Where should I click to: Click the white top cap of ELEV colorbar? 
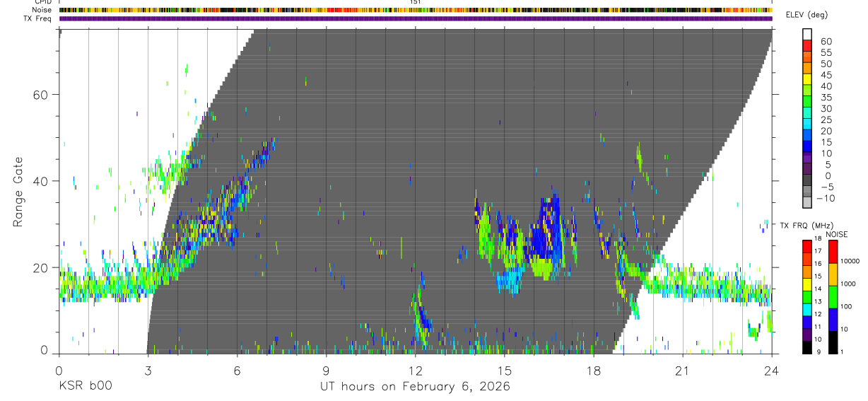807,35
